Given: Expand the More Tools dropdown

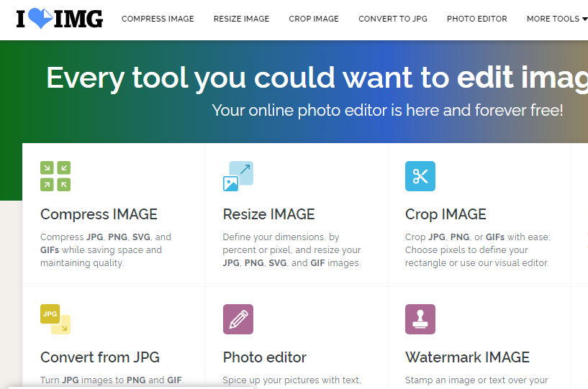Looking at the screenshot, I should (x=557, y=19).
